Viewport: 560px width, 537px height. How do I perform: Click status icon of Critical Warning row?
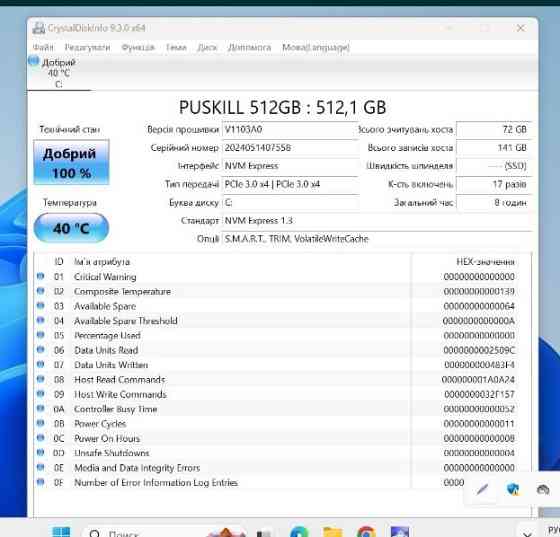[x=41, y=276]
